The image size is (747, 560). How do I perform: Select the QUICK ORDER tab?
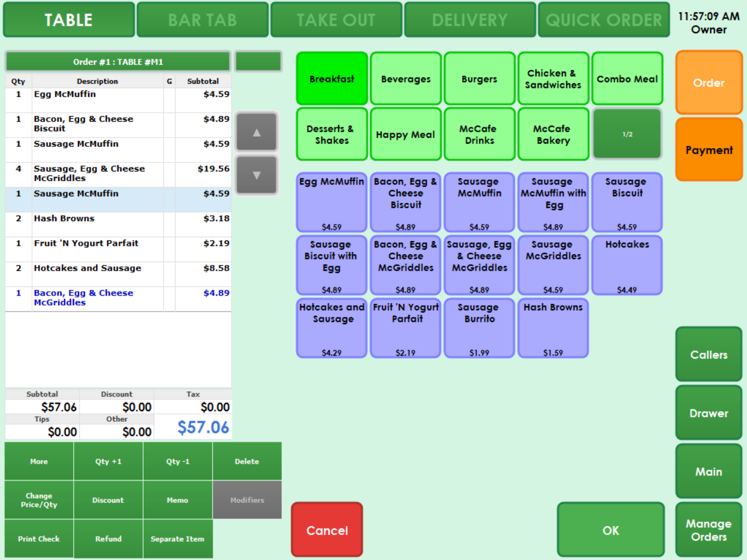pyautogui.click(x=604, y=20)
